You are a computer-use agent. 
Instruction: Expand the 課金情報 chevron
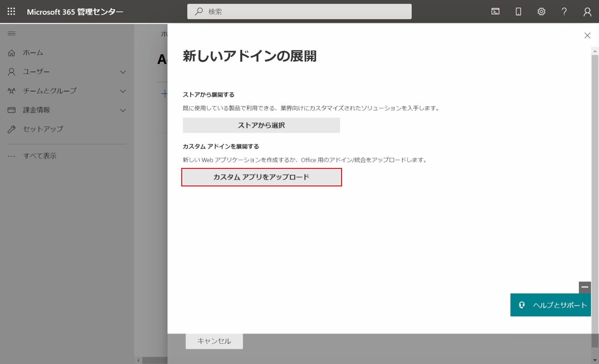[x=123, y=110]
